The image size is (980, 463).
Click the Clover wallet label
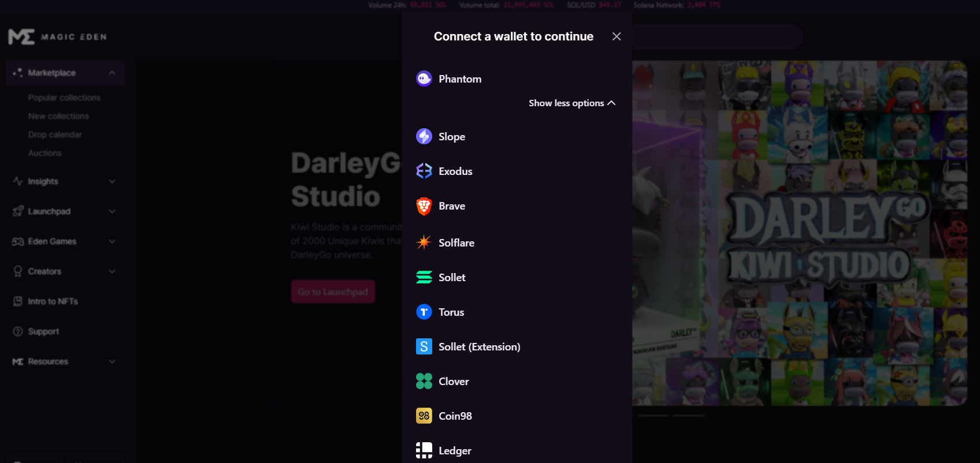454,382
